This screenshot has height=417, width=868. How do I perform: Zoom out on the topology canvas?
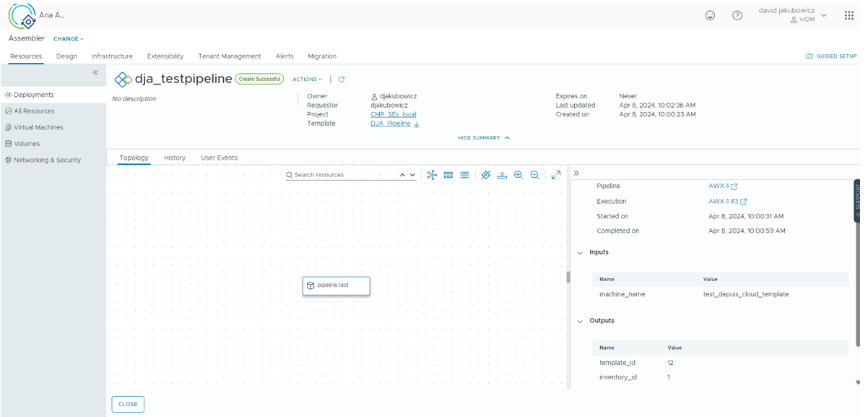point(535,175)
